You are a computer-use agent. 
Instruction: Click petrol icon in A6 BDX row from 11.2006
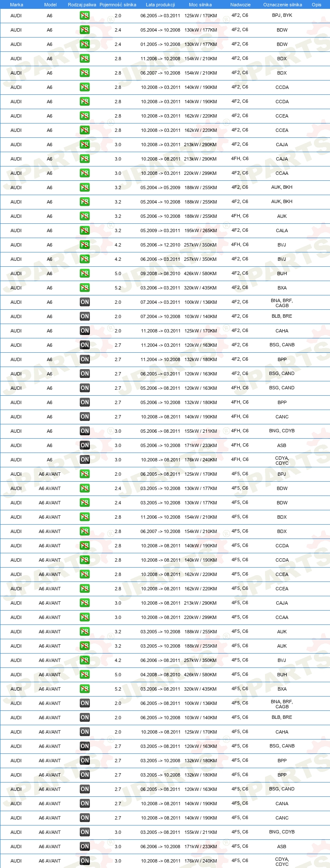pyautogui.click(x=84, y=59)
